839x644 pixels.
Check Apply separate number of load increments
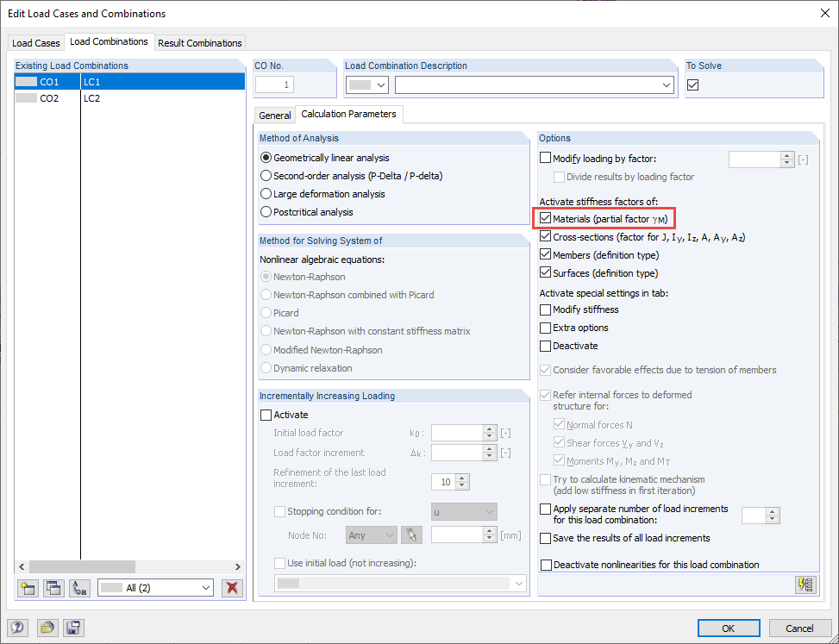[545, 509]
